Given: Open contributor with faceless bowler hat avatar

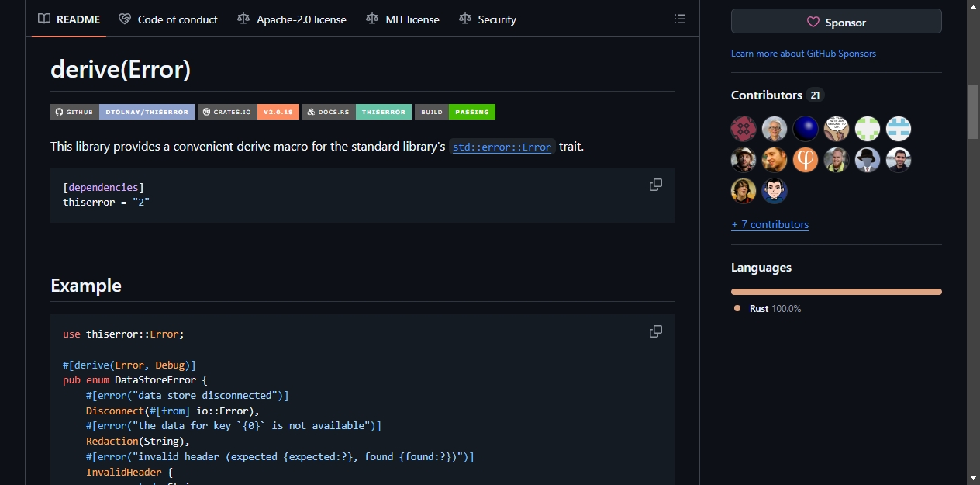Looking at the screenshot, I should tap(868, 160).
